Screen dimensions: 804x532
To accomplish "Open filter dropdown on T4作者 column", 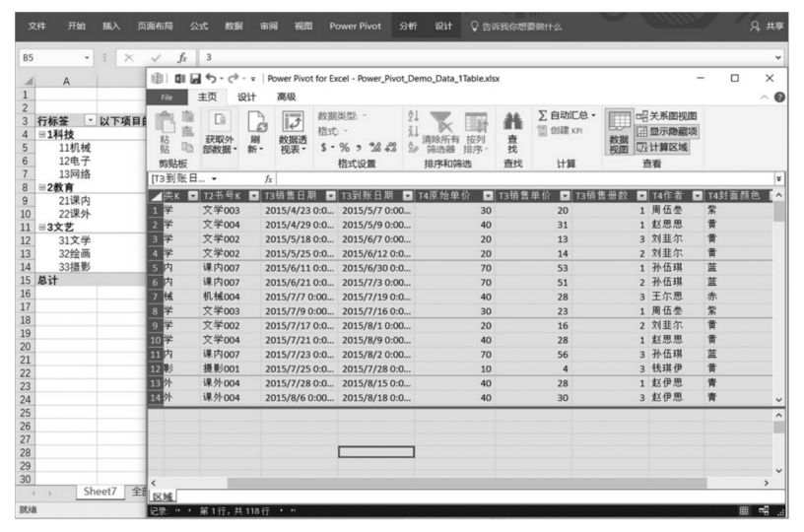I will pos(697,196).
